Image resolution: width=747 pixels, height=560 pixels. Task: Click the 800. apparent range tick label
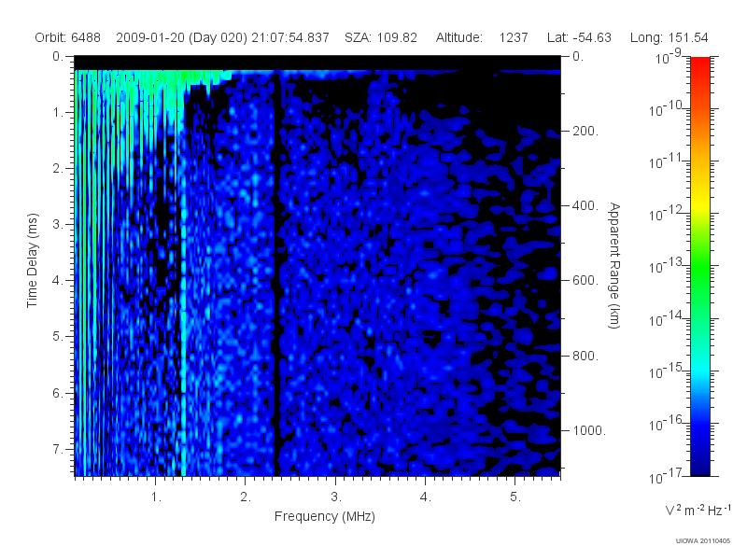(x=585, y=356)
